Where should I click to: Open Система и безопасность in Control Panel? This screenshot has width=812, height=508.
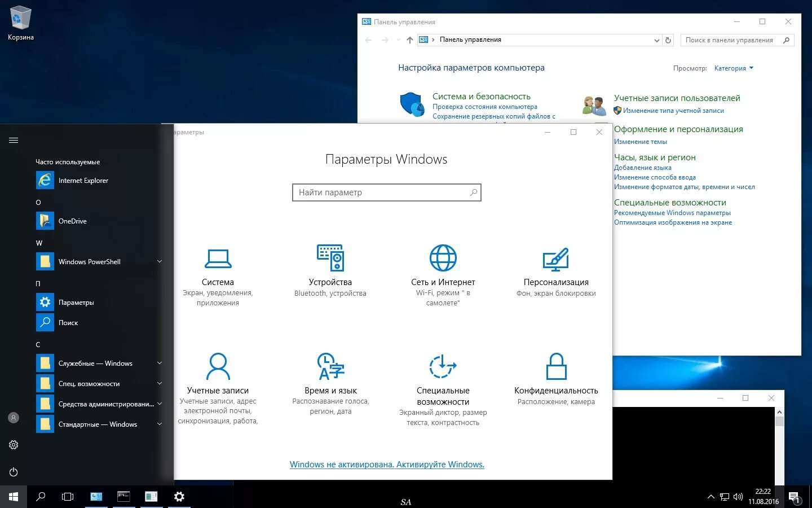(481, 97)
